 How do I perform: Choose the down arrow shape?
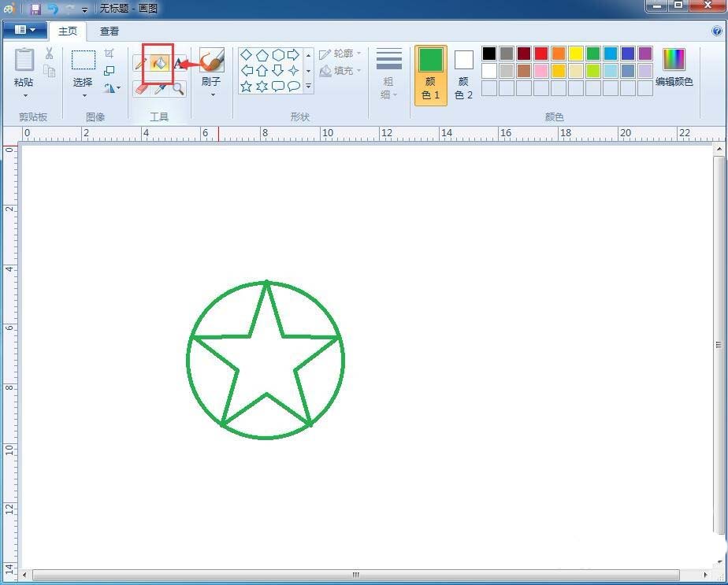277,71
